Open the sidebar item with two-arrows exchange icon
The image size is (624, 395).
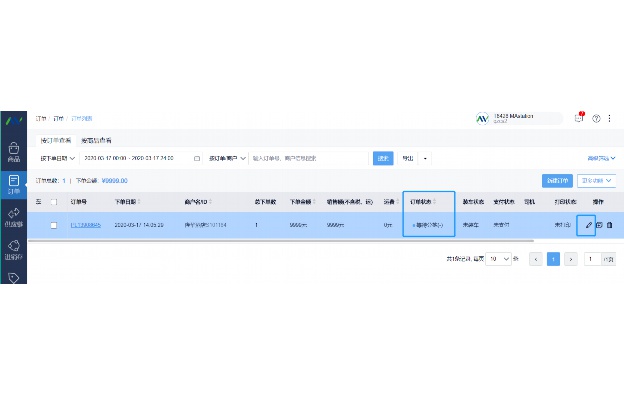tap(14, 218)
